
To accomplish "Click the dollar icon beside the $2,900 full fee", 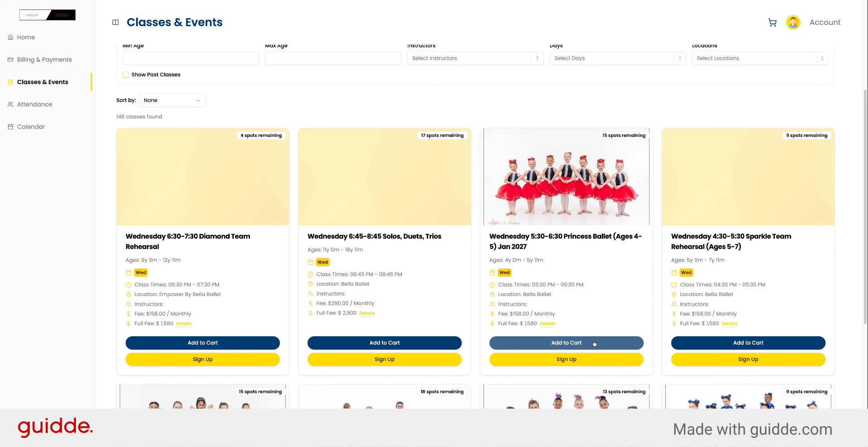I will coord(311,313).
